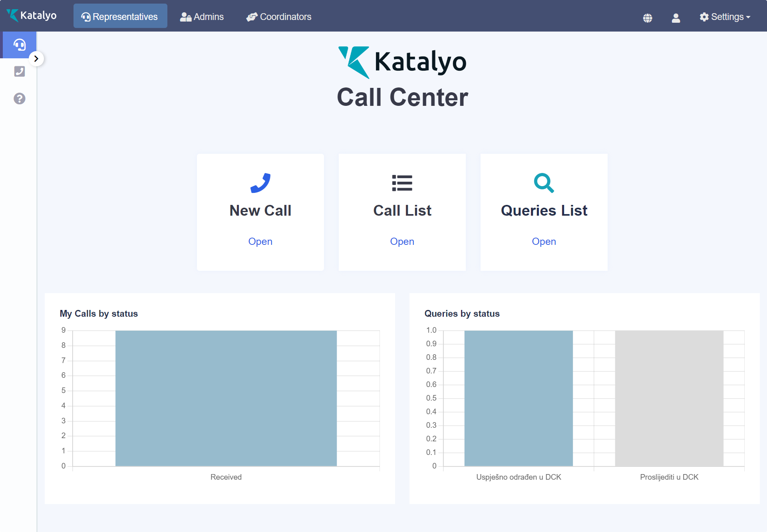Click the headset icon in the left sidebar
The image size is (767, 532).
click(19, 45)
